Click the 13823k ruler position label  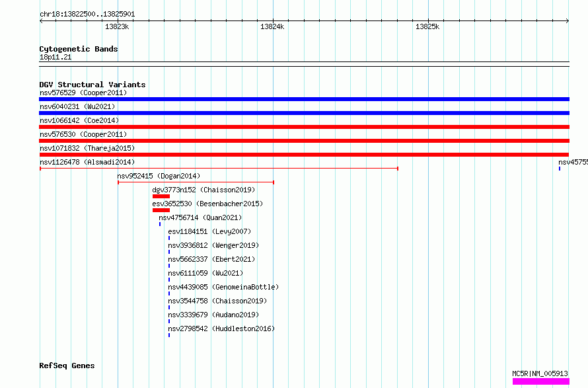point(117,26)
